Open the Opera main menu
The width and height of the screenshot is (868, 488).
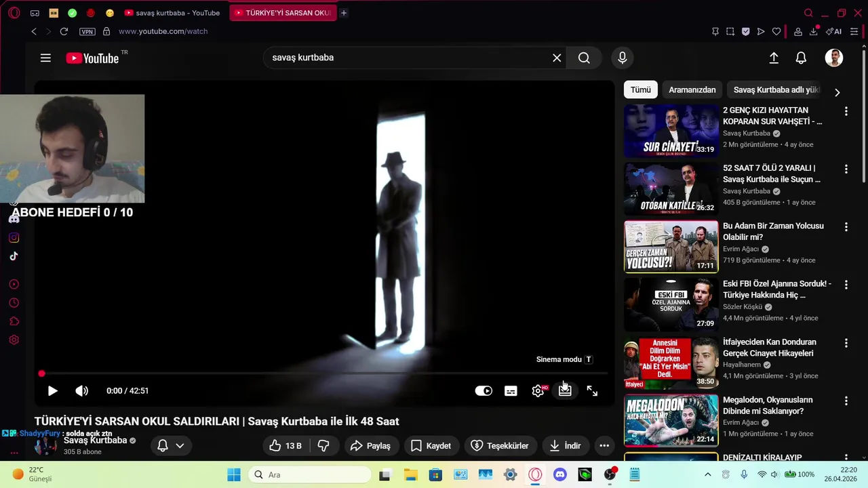click(x=14, y=13)
